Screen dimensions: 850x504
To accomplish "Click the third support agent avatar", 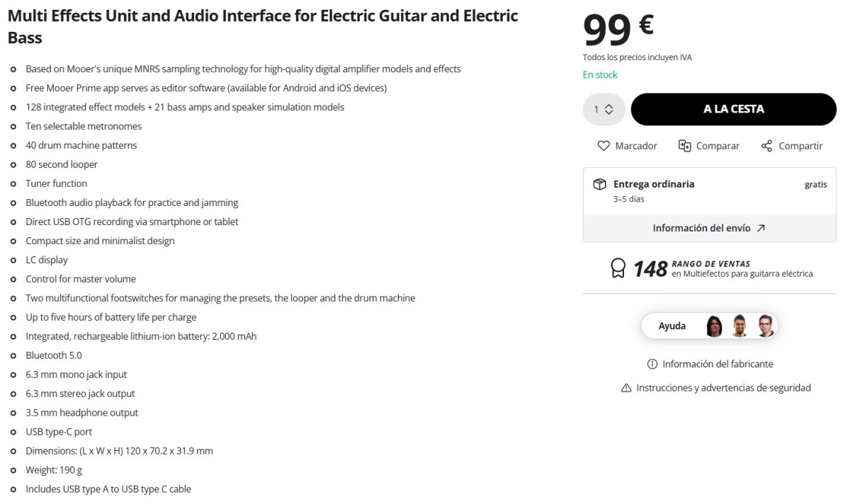I will pyautogui.click(x=765, y=326).
